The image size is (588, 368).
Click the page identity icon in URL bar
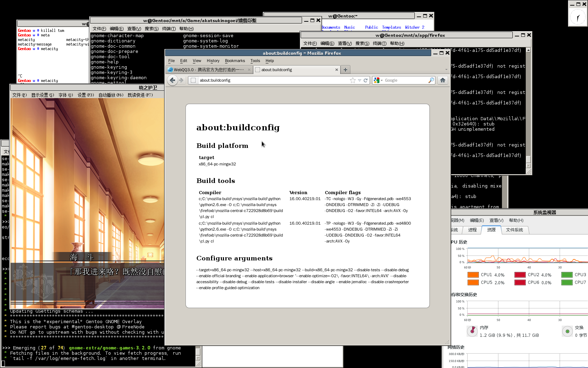tap(193, 80)
